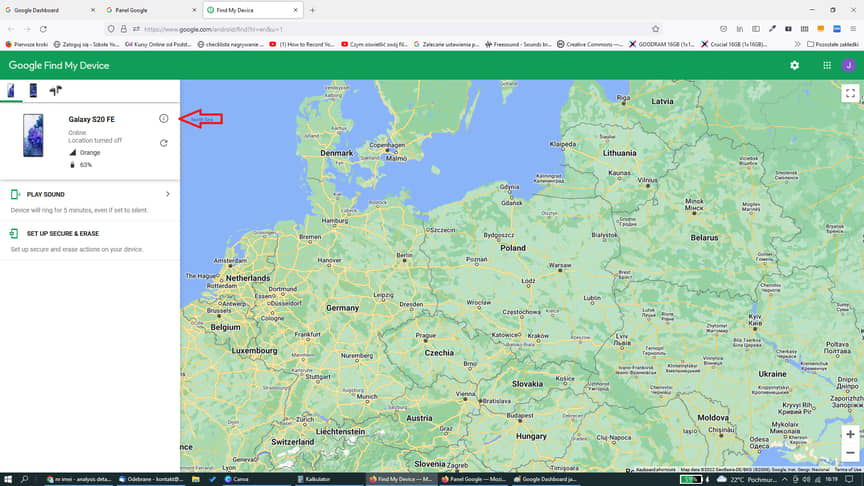Viewport: 864px width, 486px height.
Task: Open Freesound bookmark
Action: coord(519,44)
